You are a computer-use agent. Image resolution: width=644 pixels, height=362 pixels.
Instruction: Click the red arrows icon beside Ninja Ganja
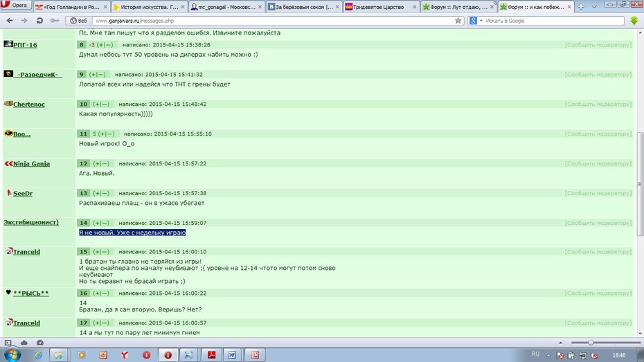click(8, 163)
